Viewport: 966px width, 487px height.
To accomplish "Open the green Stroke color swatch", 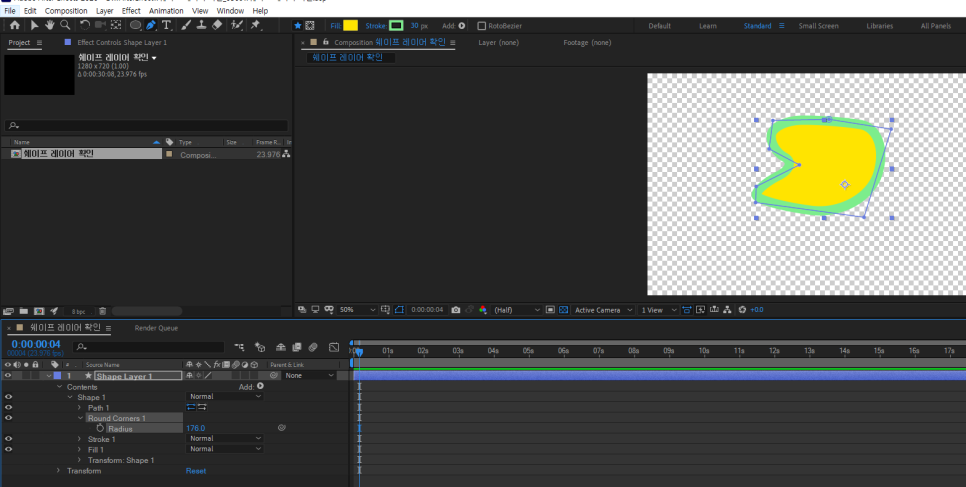I will coord(396,25).
